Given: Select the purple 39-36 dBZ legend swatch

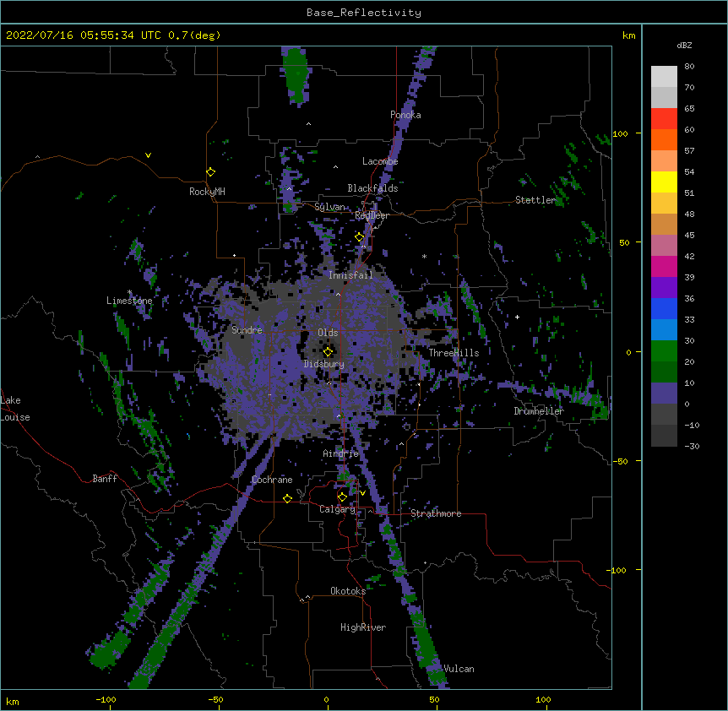Looking at the screenshot, I should (664, 288).
